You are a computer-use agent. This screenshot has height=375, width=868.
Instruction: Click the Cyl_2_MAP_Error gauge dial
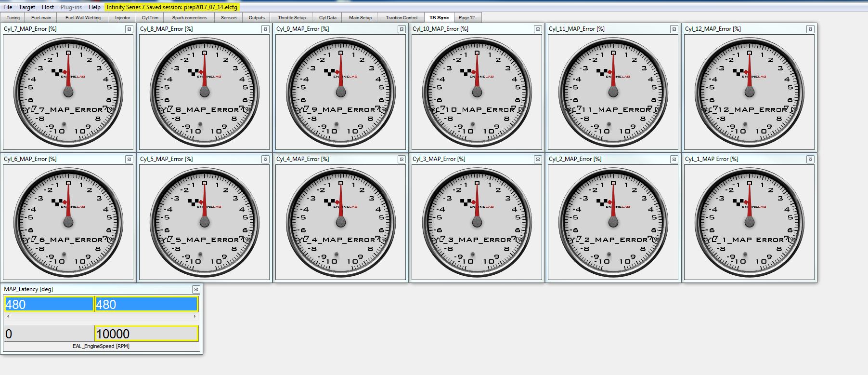pyautogui.click(x=613, y=222)
